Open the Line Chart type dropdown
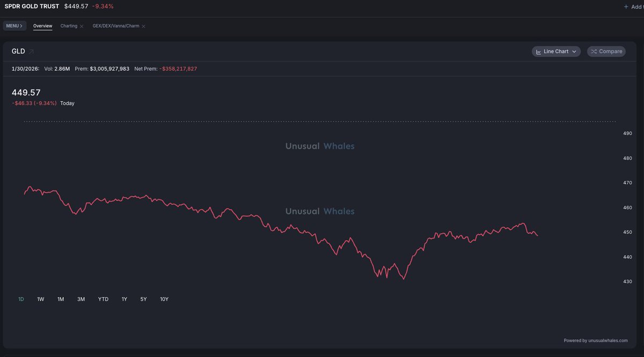Image resolution: width=644 pixels, height=357 pixels. pyautogui.click(x=556, y=51)
